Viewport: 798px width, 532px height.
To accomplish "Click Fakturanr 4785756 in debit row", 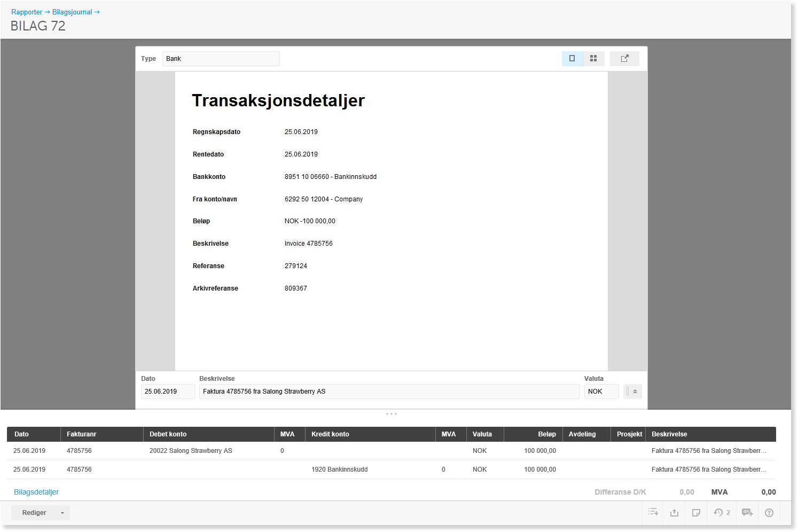I will [x=79, y=451].
